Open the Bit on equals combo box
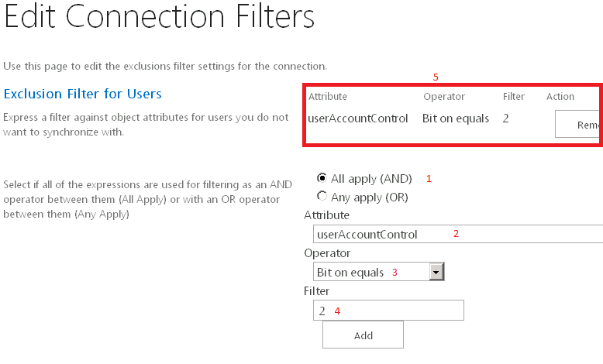603x364 pixels. pos(379,272)
